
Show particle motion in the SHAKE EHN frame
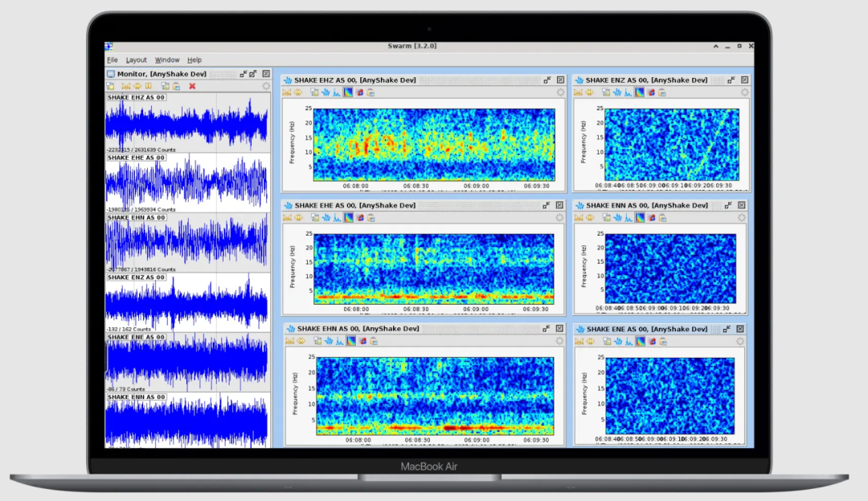(362, 341)
